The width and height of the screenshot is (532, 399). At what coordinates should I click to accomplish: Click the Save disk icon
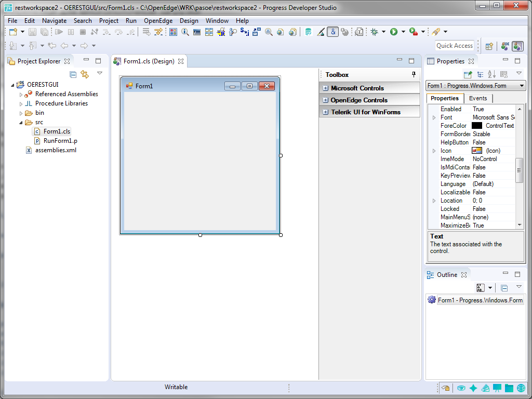[x=32, y=32]
